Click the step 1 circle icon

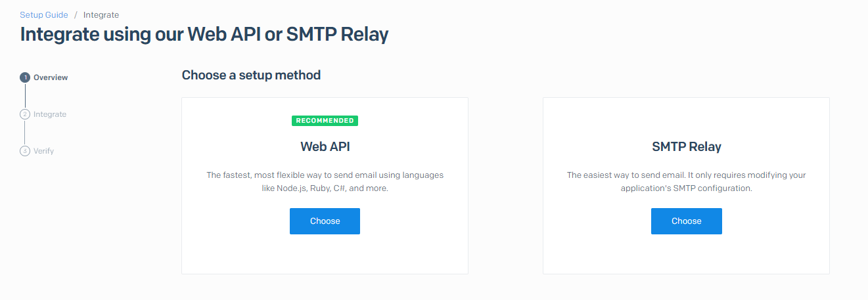click(25, 77)
